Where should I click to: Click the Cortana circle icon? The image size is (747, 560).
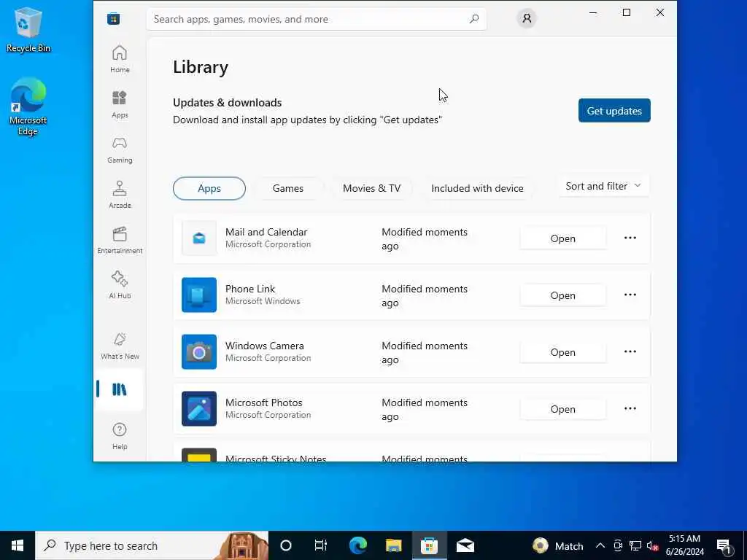click(285, 545)
